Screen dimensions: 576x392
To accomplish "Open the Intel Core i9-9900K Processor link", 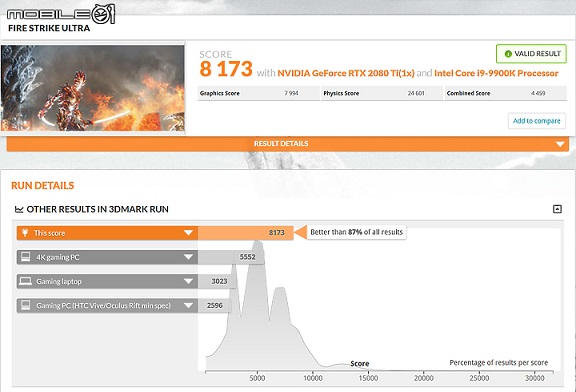I will click(496, 73).
